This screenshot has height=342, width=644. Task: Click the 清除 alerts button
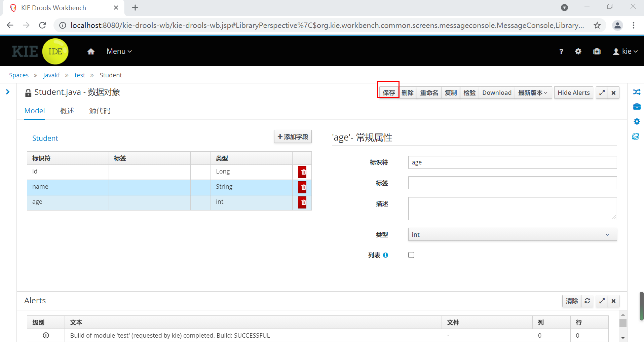tap(572, 301)
